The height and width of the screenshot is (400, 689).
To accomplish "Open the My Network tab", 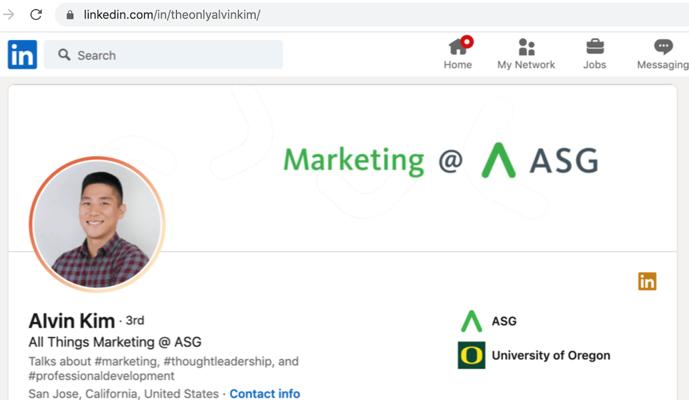I will (526, 54).
